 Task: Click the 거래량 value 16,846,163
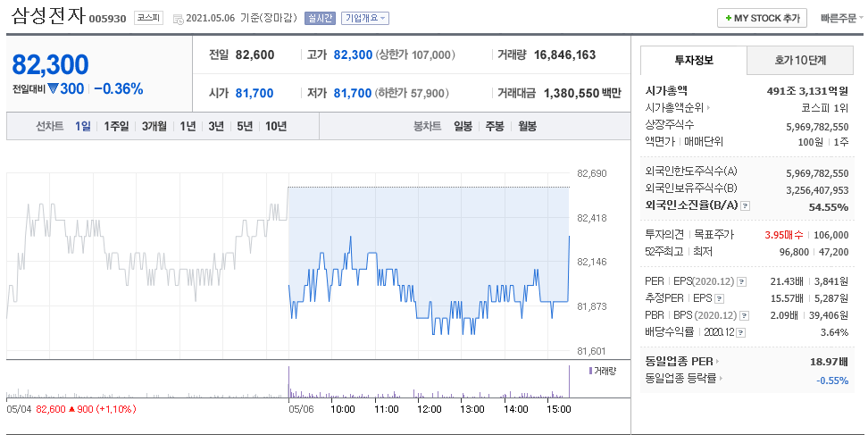[x=564, y=54]
